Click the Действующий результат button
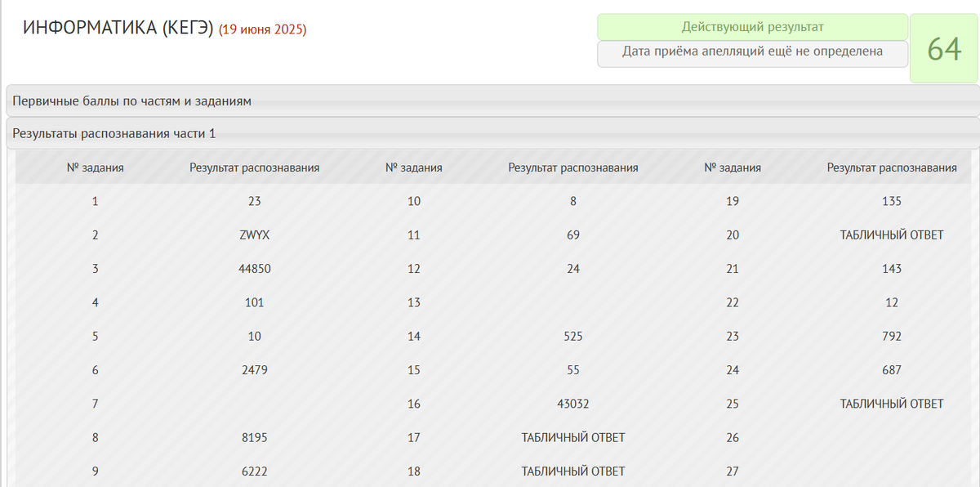Screen dimensions: 980x487 (x=752, y=27)
